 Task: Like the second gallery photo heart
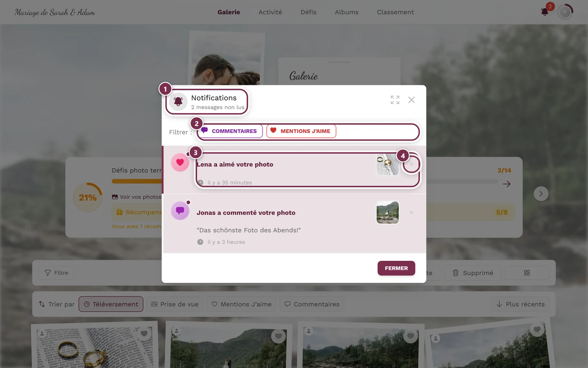[x=278, y=336]
